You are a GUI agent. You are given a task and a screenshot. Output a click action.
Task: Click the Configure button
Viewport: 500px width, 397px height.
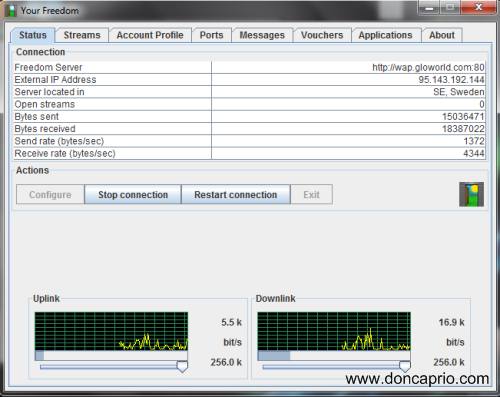[50, 194]
